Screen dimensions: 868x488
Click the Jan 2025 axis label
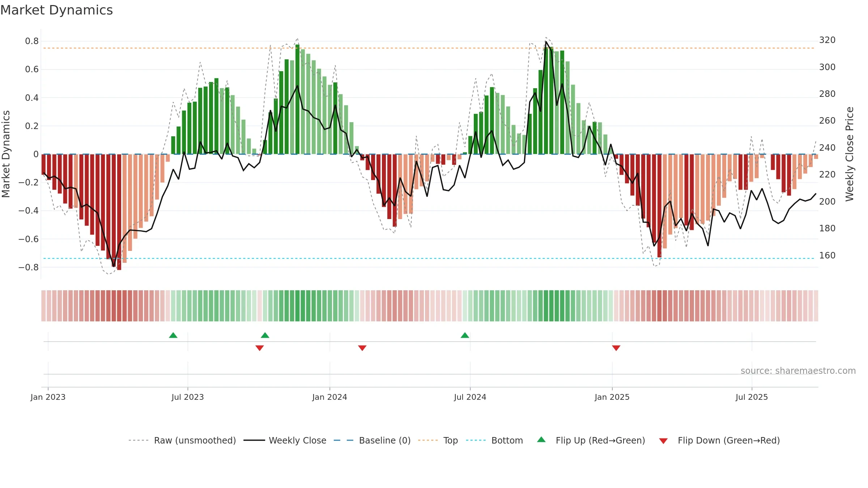[612, 397]
